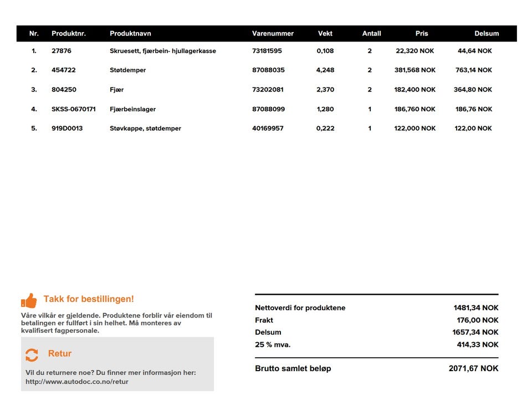532x411 pixels.
Task: Click the Varenummer column header
Action: pos(273,34)
